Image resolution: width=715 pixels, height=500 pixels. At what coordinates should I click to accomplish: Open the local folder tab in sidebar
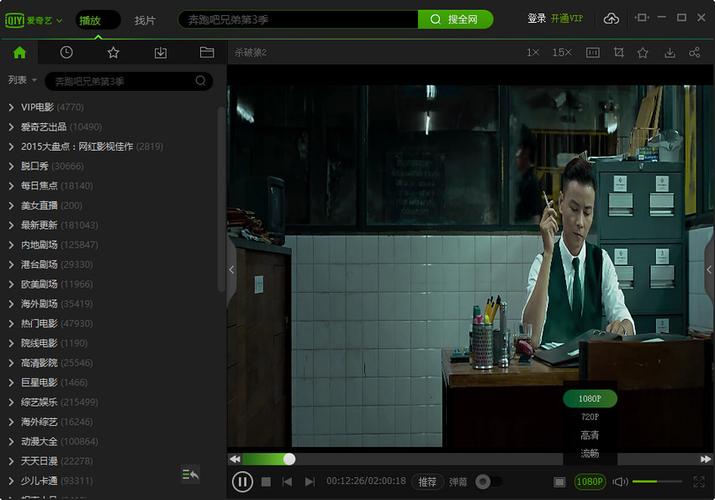[207, 53]
